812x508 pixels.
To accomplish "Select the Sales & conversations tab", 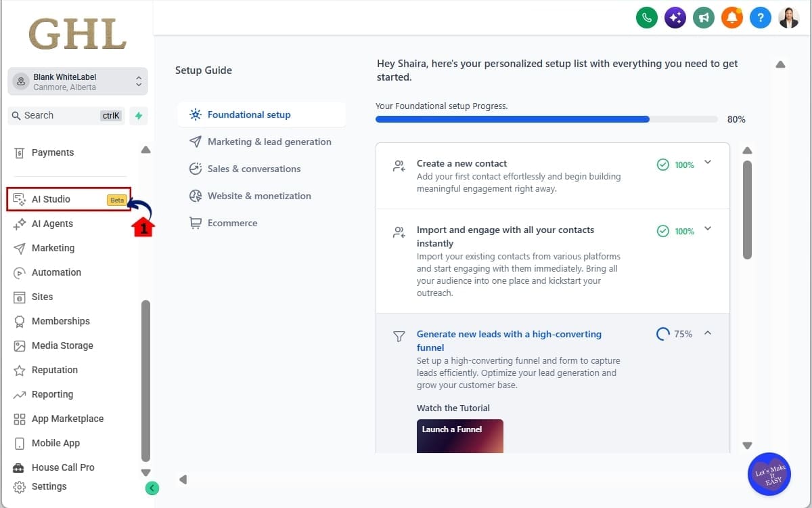I will (x=261, y=169).
